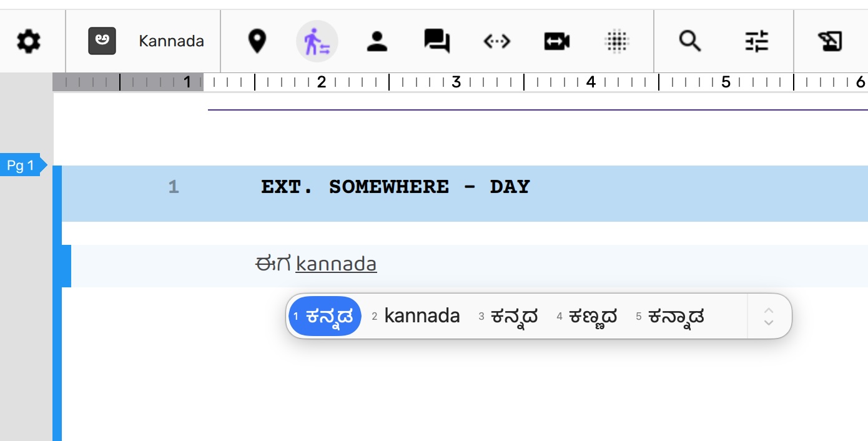Click the Kannada keyboard language icon
This screenshot has height=441, width=868.
pyautogui.click(x=102, y=41)
